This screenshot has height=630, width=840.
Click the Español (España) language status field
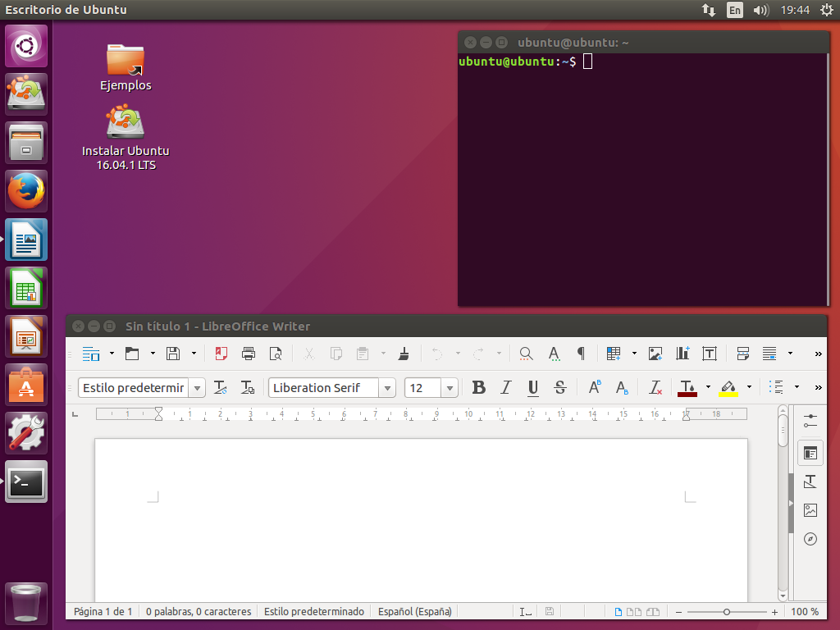(x=414, y=611)
